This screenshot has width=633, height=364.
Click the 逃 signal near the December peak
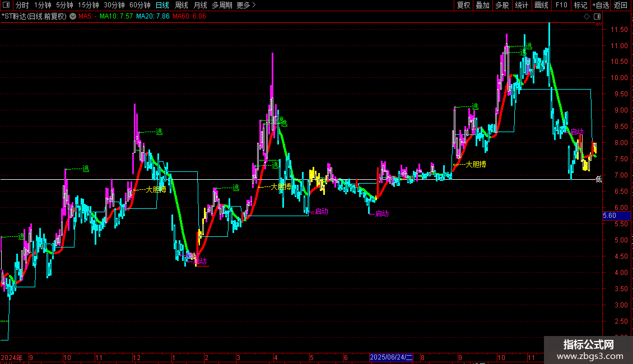pos(159,132)
